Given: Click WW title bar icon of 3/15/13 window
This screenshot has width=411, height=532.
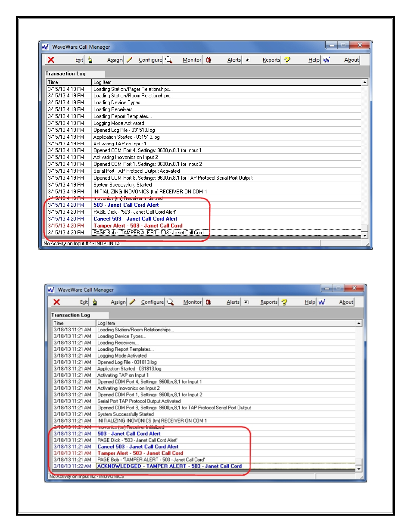Looking at the screenshot, I should pos(45,47).
